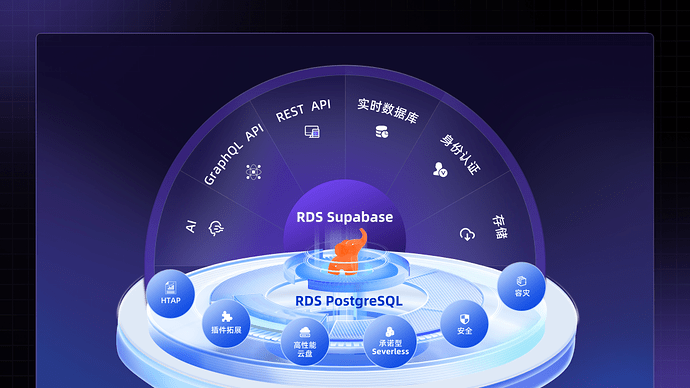Click the 安全 shield bubble
Screen dimensions: 690x388
464,324
